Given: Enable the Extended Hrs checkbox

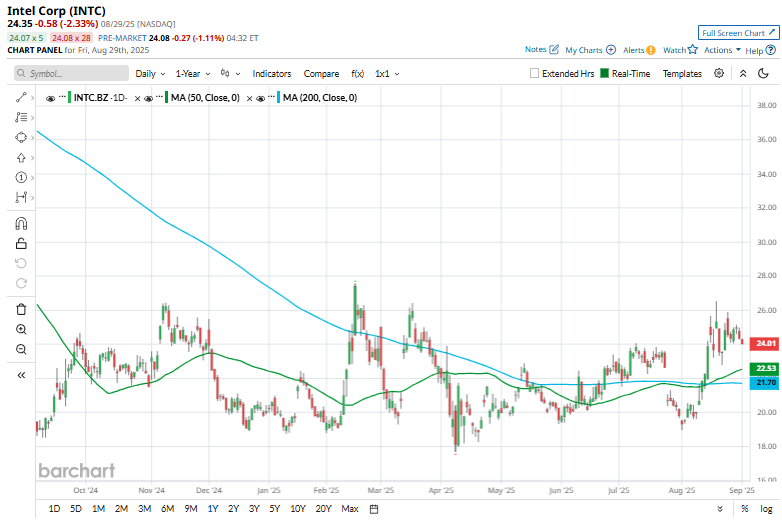Looking at the screenshot, I should [534, 73].
